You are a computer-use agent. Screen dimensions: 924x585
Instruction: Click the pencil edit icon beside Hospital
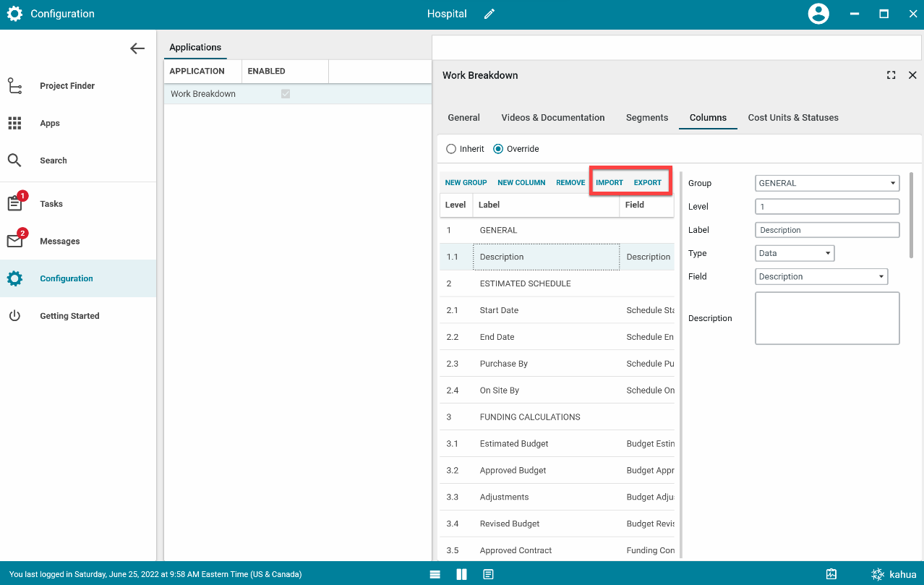pos(489,14)
